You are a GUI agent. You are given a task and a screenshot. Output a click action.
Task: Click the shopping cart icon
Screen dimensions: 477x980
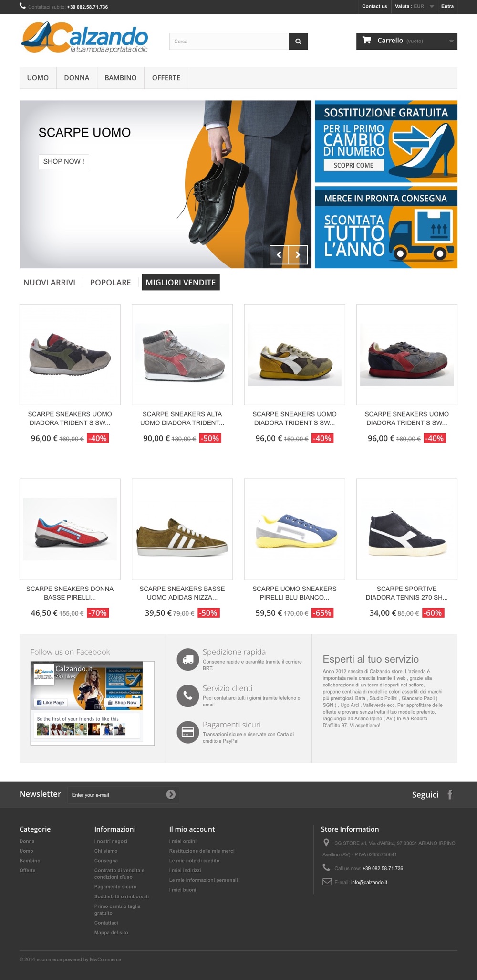click(367, 41)
